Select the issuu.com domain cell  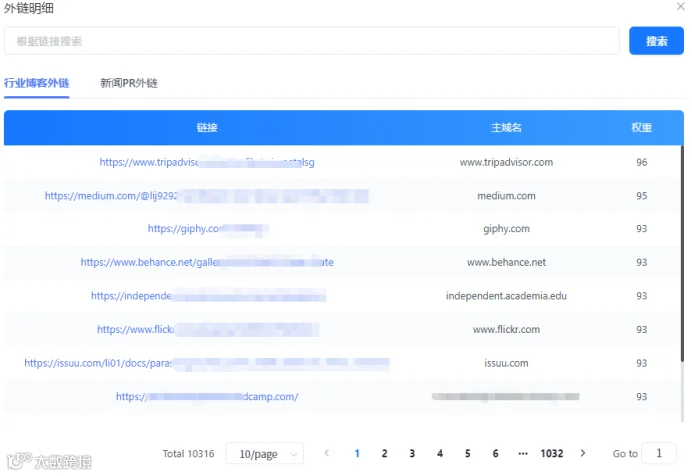(x=506, y=363)
